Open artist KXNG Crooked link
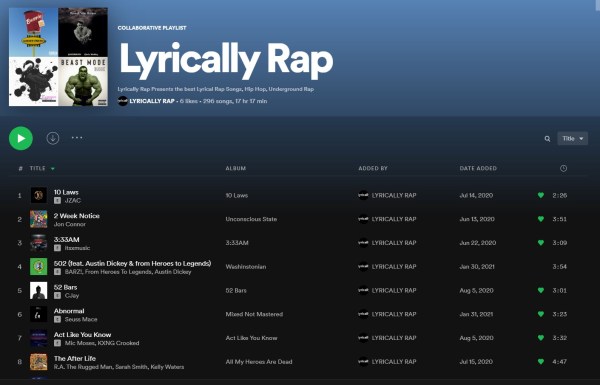This screenshot has height=385, width=600. pyautogui.click(x=118, y=343)
